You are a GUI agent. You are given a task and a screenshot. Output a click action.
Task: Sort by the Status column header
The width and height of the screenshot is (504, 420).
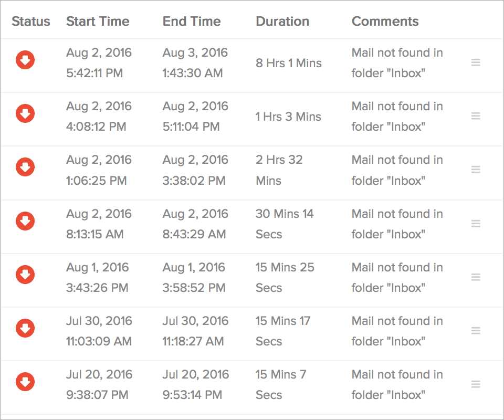(31, 21)
